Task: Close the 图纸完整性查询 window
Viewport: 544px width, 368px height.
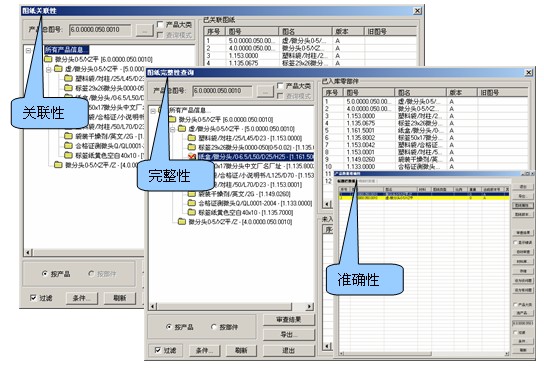Action: point(528,72)
